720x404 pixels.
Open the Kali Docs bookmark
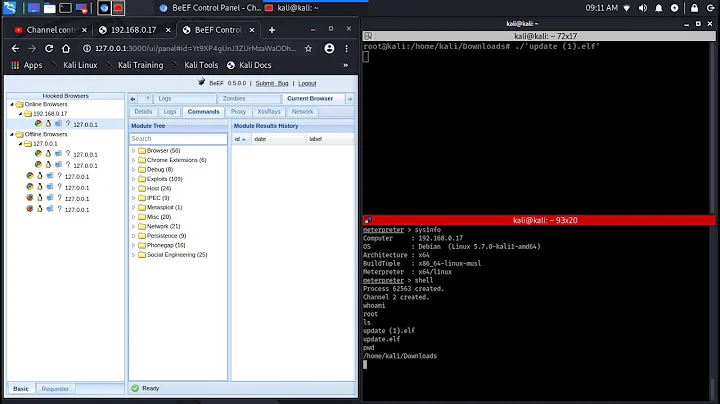click(x=249, y=65)
